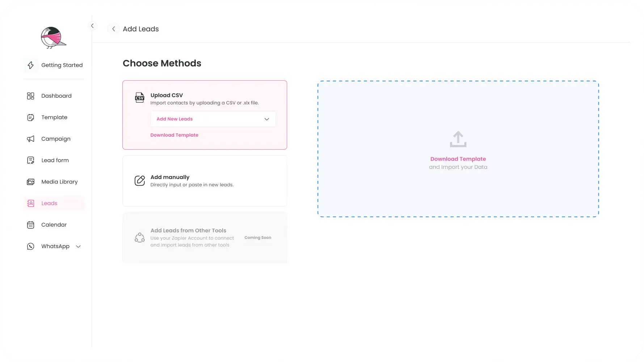Open Getting Started page
The image size is (644, 362).
click(x=54, y=65)
